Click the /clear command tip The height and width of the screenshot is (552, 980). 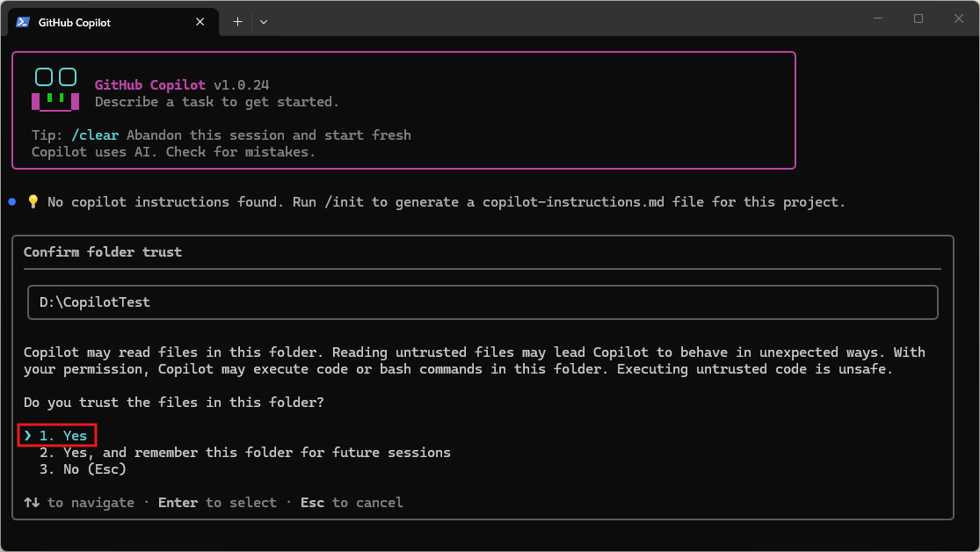pos(95,135)
